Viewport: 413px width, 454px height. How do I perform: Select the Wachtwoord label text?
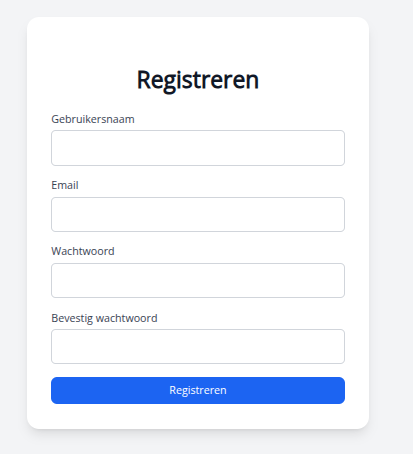click(x=83, y=251)
